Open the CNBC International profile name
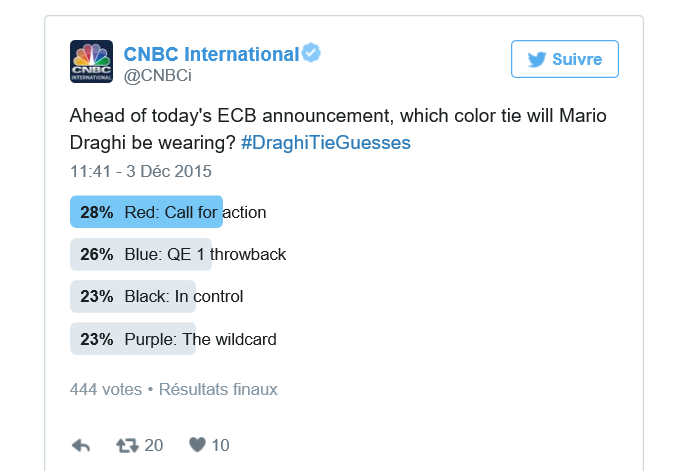This screenshot has height=471, width=683. (211, 54)
